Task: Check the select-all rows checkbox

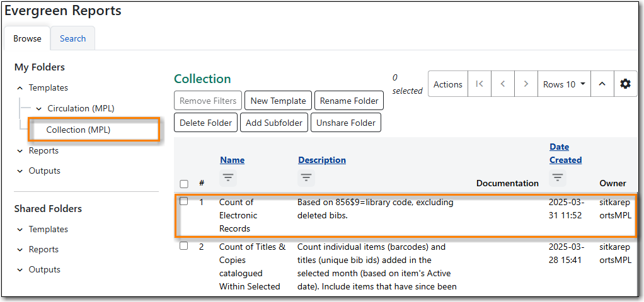Action: coord(184,184)
